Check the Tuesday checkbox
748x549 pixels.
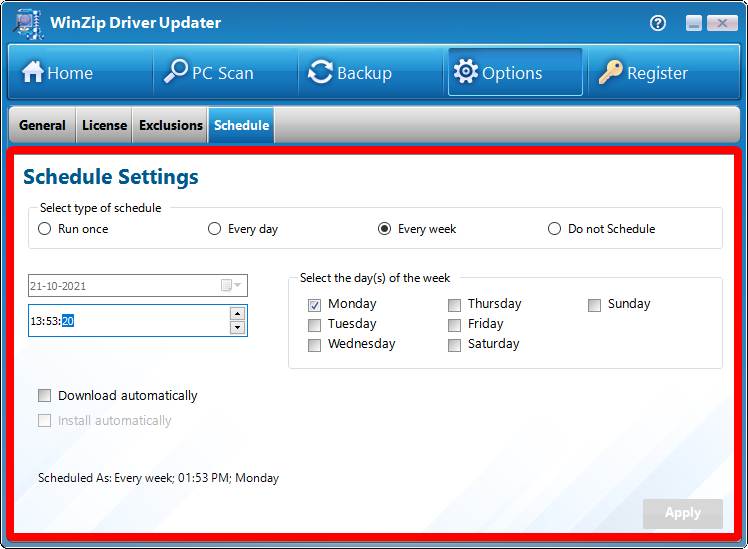click(314, 325)
